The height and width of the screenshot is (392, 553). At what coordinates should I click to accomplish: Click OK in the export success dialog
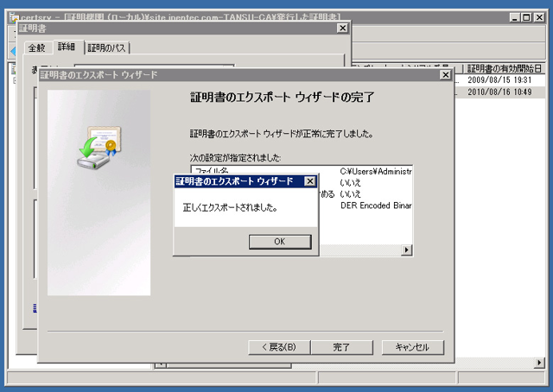click(280, 242)
